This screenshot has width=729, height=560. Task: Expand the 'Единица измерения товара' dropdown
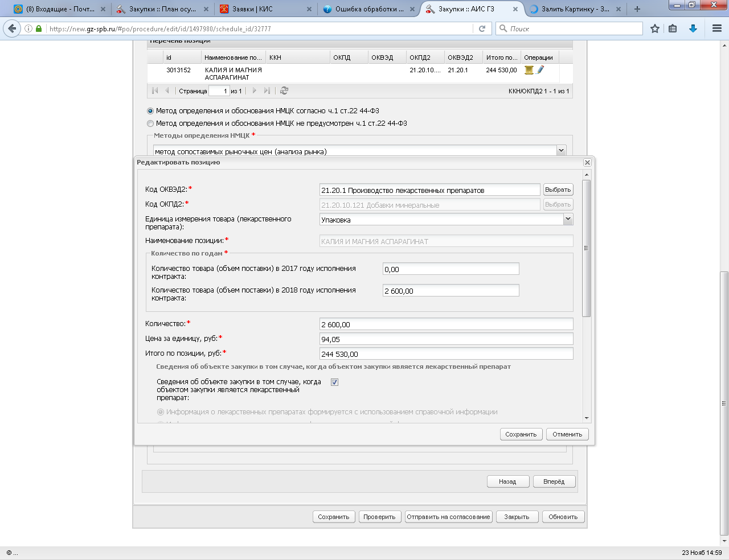[x=568, y=219]
